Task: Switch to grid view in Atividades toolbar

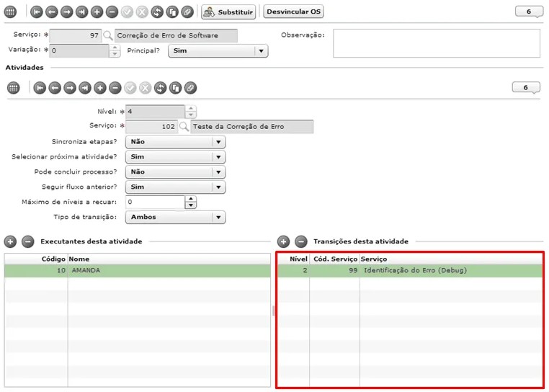Action: 13,88
